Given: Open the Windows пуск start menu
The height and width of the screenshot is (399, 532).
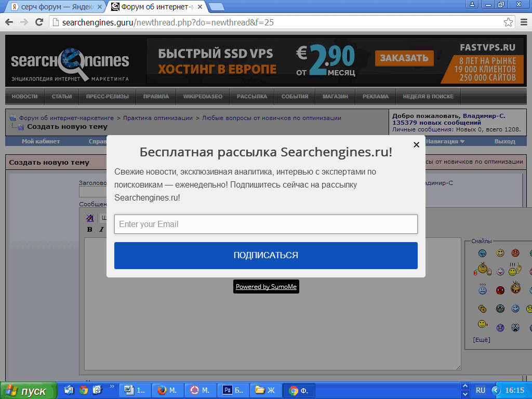Looking at the screenshot, I should 29,391.
